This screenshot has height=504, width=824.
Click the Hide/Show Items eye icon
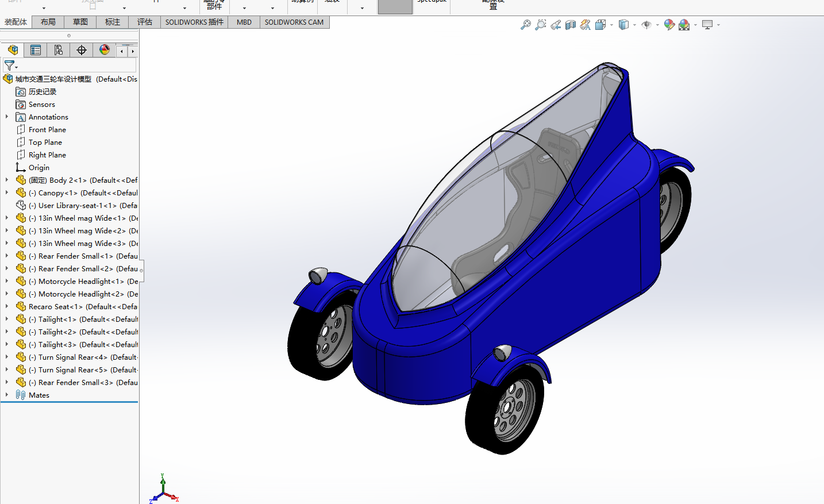point(646,25)
